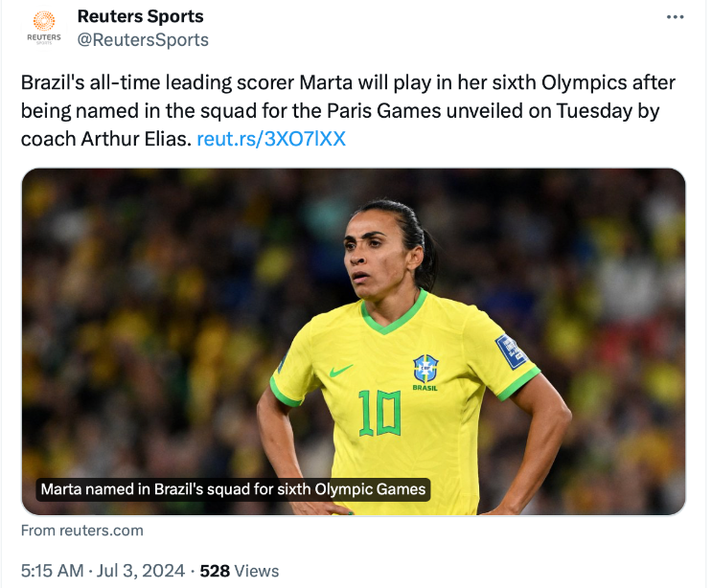Screen dimensions: 712x588
Task: Click "Brazil's all-time leading scorer" in the tweet
Action: coord(140,82)
